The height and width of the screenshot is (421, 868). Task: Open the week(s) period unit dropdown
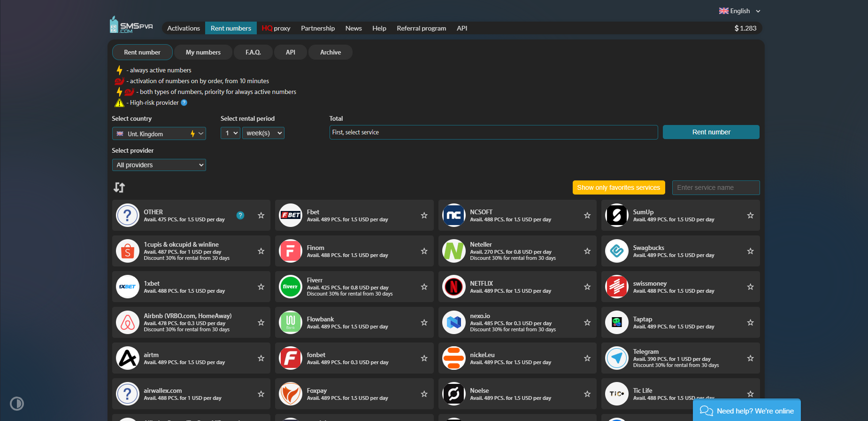click(263, 133)
